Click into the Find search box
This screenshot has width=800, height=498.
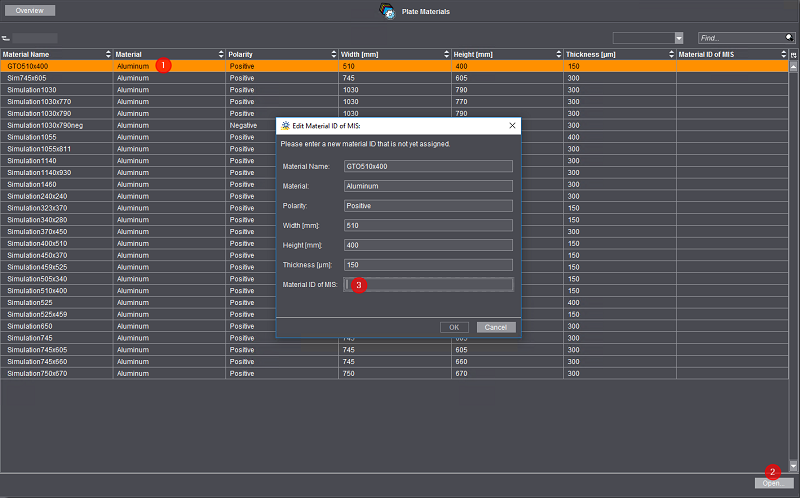(738, 37)
